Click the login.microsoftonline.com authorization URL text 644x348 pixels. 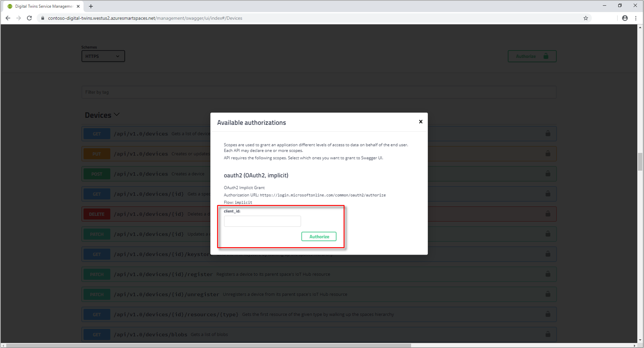pos(323,195)
